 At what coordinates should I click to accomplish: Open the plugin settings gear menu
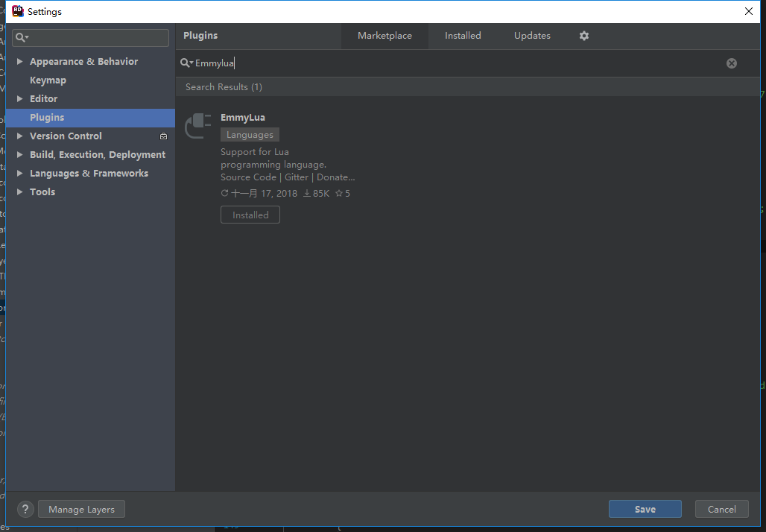click(x=583, y=35)
